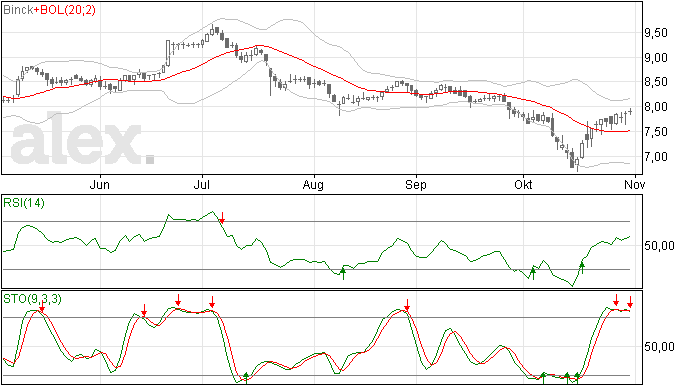Select the Okt month label
690x387 pixels.
[523, 184]
